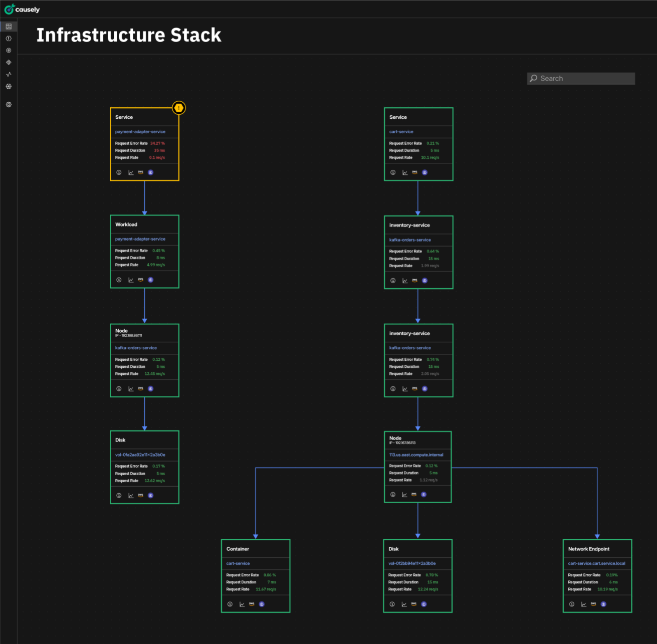The image size is (657, 644).
Task: Click yellow warning badge on payment-adapter-service card
Action: coord(179,108)
